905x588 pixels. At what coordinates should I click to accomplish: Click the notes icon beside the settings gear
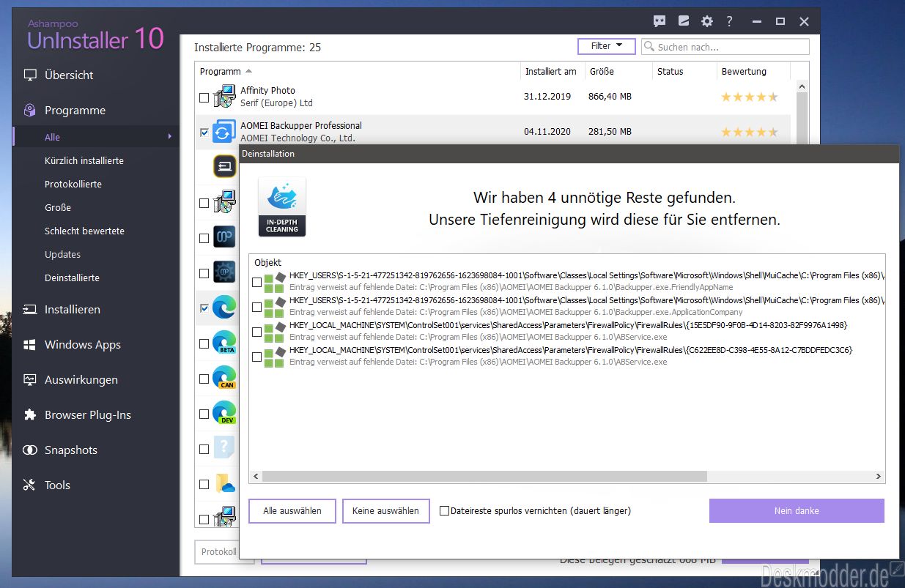pyautogui.click(x=684, y=21)
